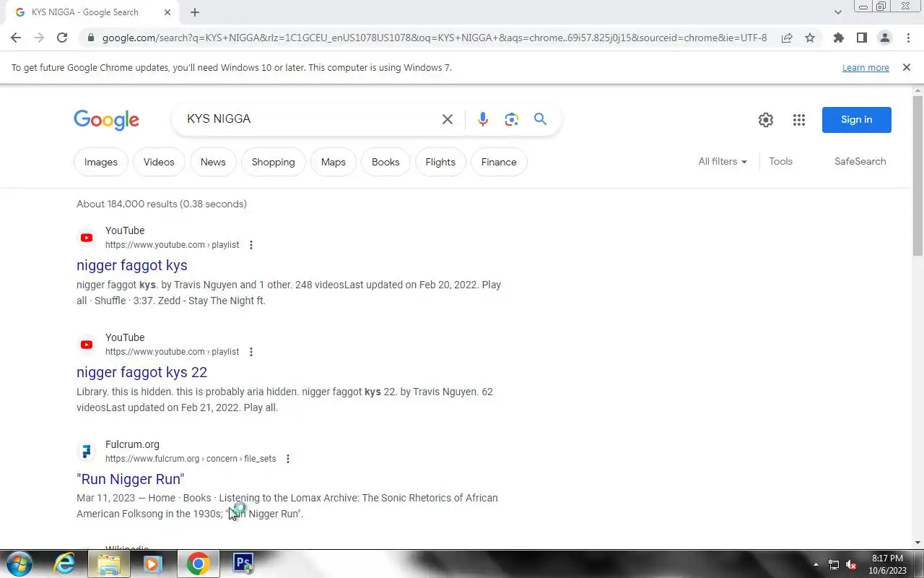The width and height of the screenshot is (924, 578).
Task: Go back to the previous page
Action: click(x=16, y=38)
